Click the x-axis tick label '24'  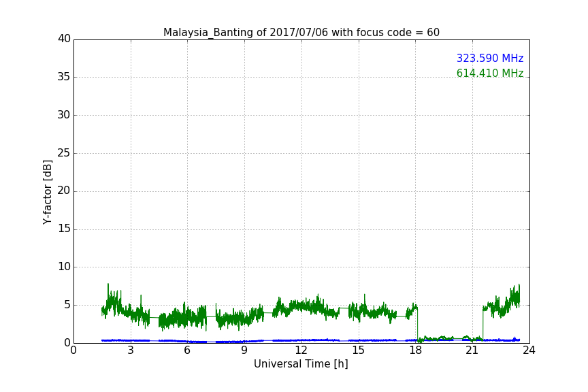click(x=529, y=350)
